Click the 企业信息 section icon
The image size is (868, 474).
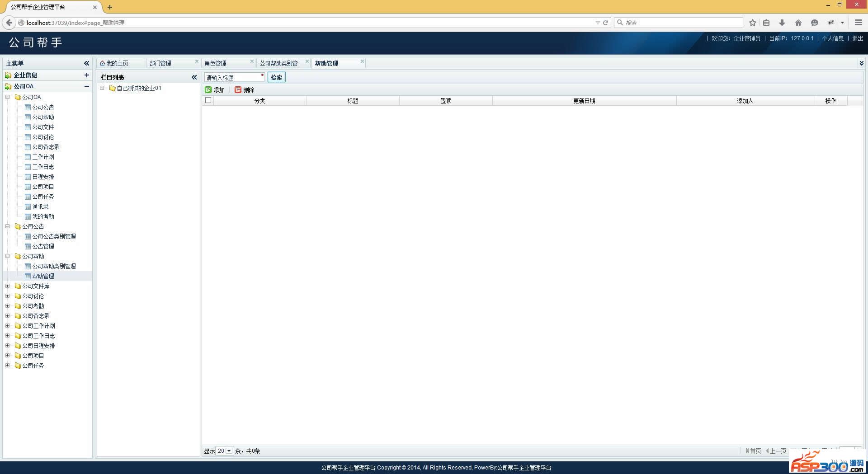click(x=8, y=75)
